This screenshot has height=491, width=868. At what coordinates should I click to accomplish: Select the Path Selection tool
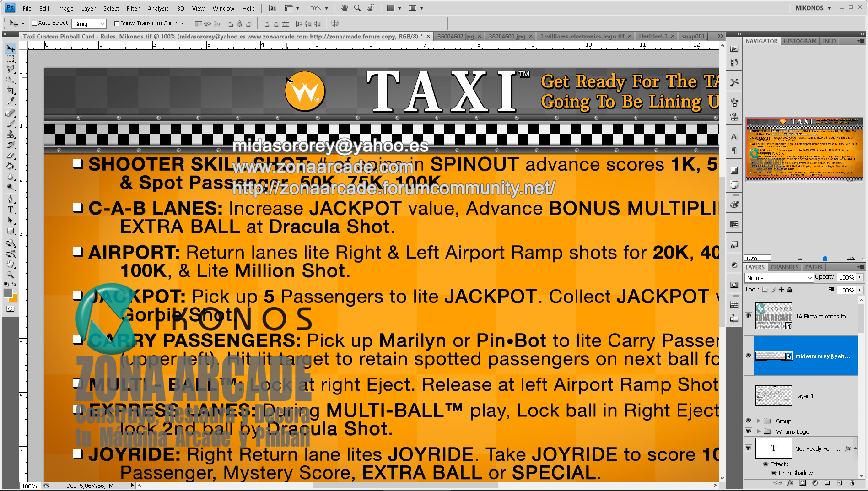(11, 220)
